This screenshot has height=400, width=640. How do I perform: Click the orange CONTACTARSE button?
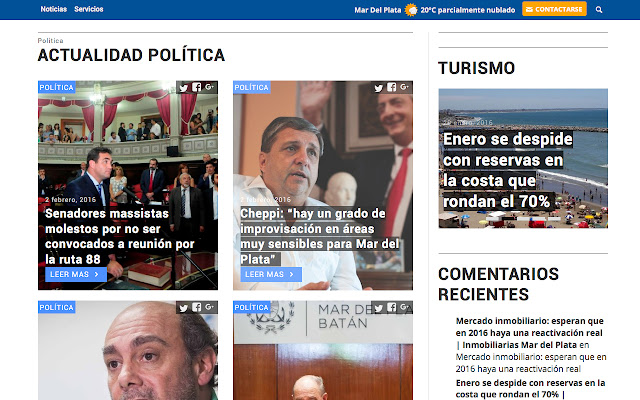[x=554, y=9]
